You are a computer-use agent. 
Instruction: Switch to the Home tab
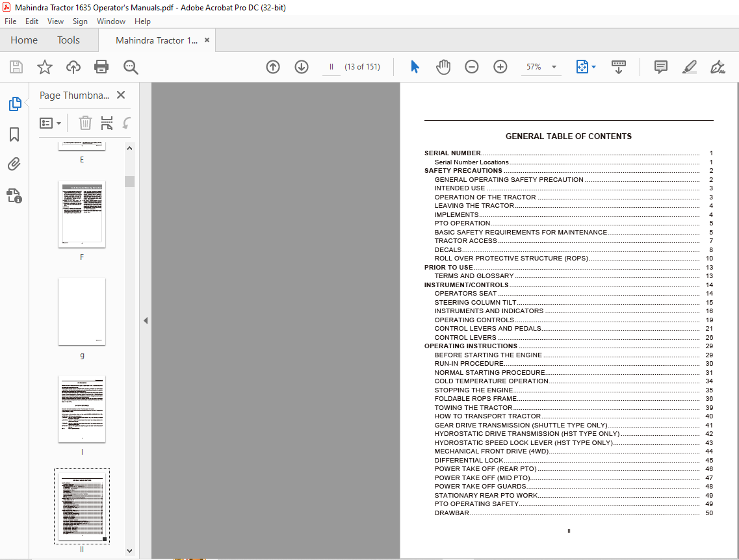coord(24,40)
